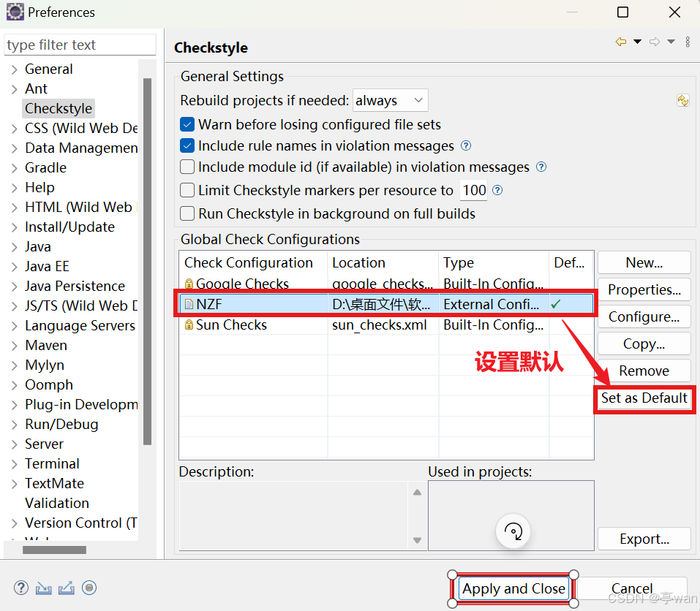This screenshot has width=700, height=611.
Task: Enable Run Checkstyle in background on full builds
Action: point(187,213)
